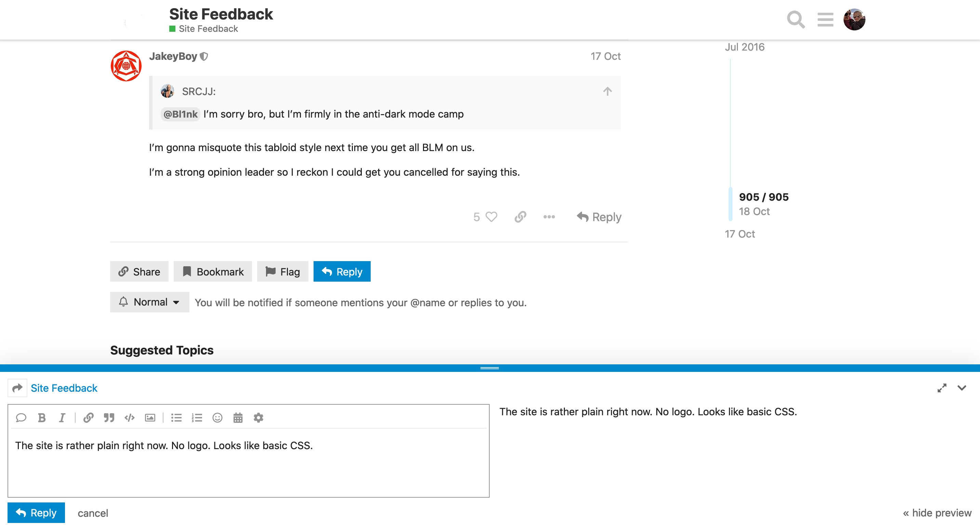Open Site Feedback link in composer

click(x=64, y=388)
